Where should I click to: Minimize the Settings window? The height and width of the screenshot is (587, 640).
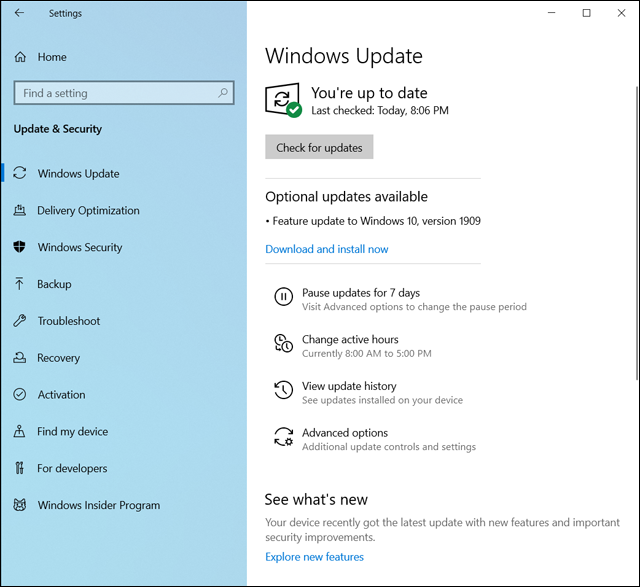click(x=551, y=13)
